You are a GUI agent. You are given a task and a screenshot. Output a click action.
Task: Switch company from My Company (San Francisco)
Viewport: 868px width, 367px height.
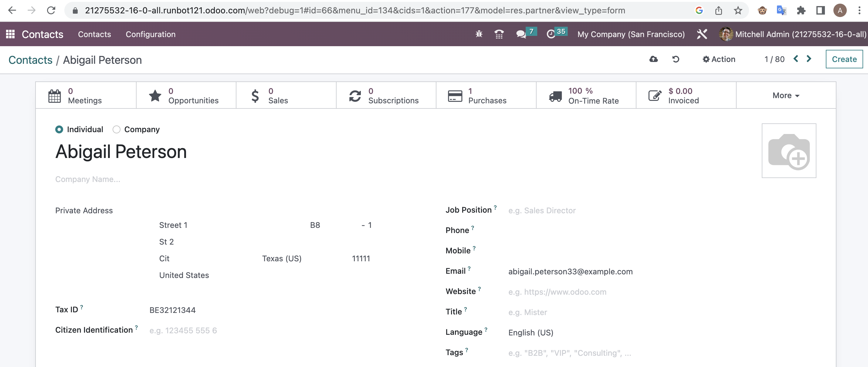coord(631,34)
